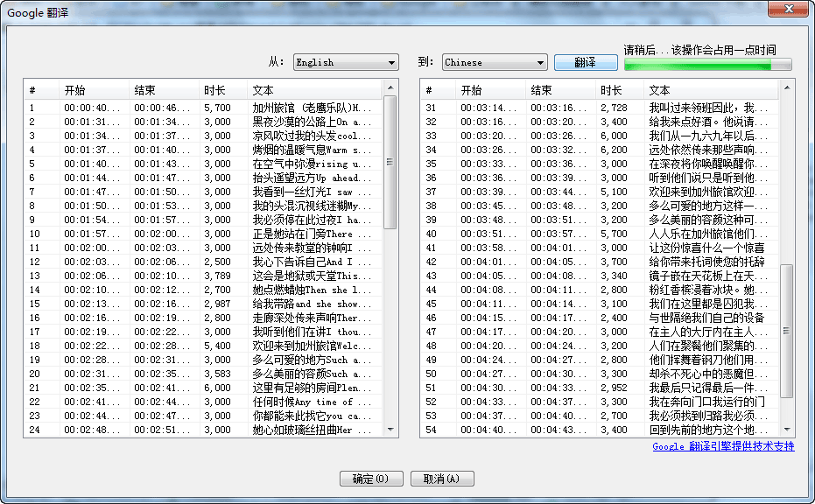Click the left list 开始 column header
This screenshot has width=815, height=504.
pos(94,90)
